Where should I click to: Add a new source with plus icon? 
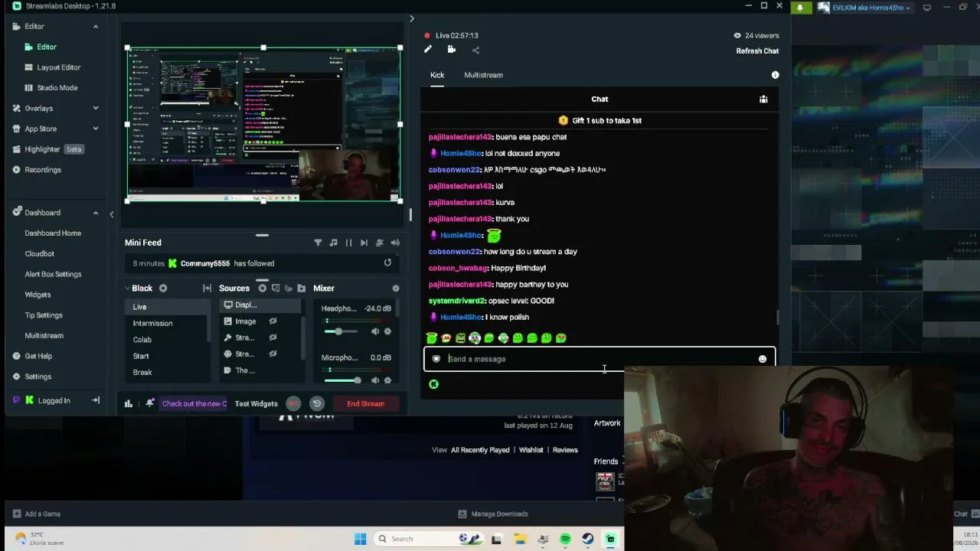pyautogui.click(x=262, y=289)
